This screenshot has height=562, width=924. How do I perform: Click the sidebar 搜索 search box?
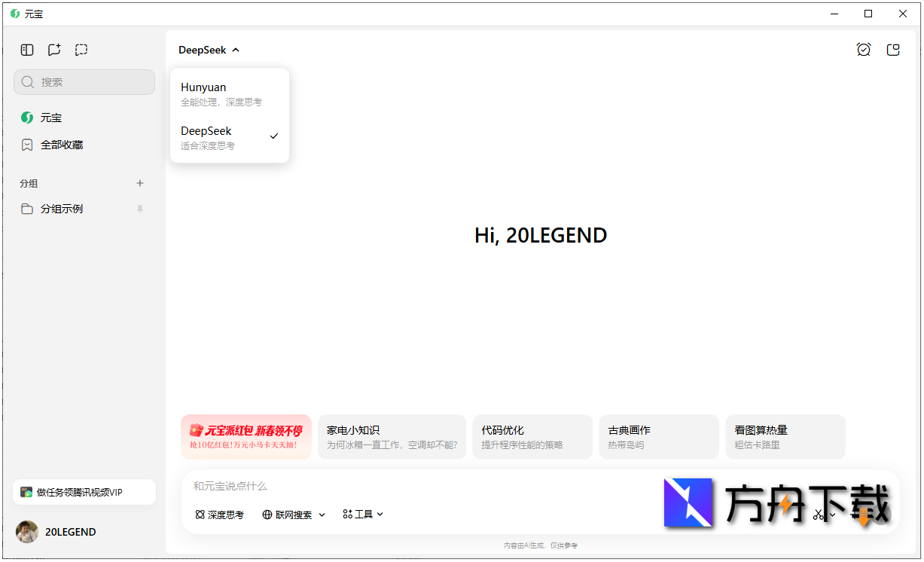pos(84,82)
